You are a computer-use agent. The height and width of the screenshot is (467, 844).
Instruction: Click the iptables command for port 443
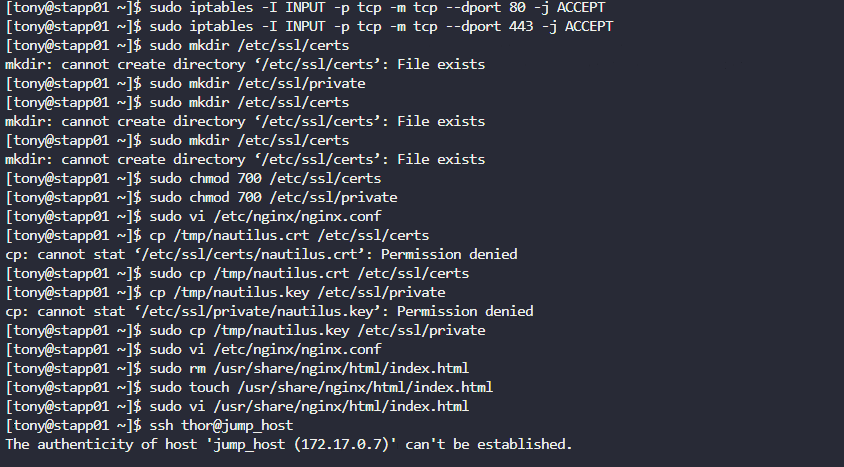click(x=380, y=27)
